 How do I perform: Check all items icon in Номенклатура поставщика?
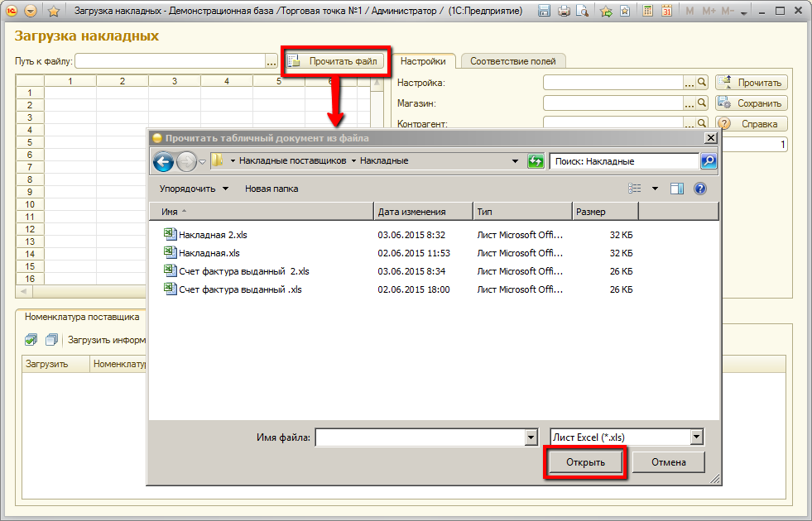(31, 339)
